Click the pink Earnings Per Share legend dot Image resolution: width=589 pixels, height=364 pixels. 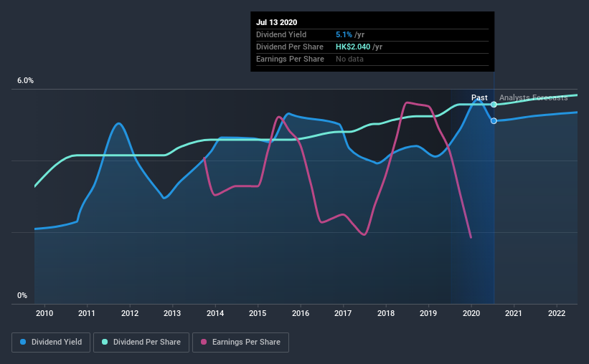[204, 342]
